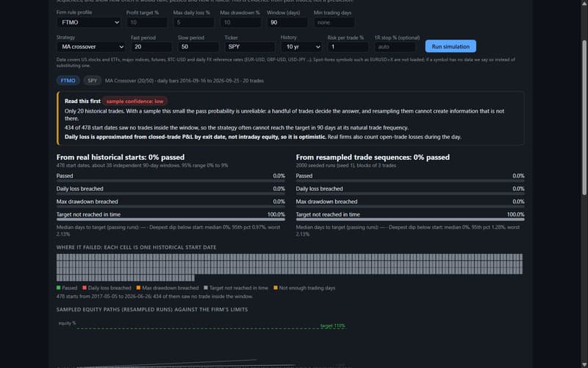Click '434 of 478 start dates' sentence
The height and width of the screenshot is (368, 588).
(236, 127)
